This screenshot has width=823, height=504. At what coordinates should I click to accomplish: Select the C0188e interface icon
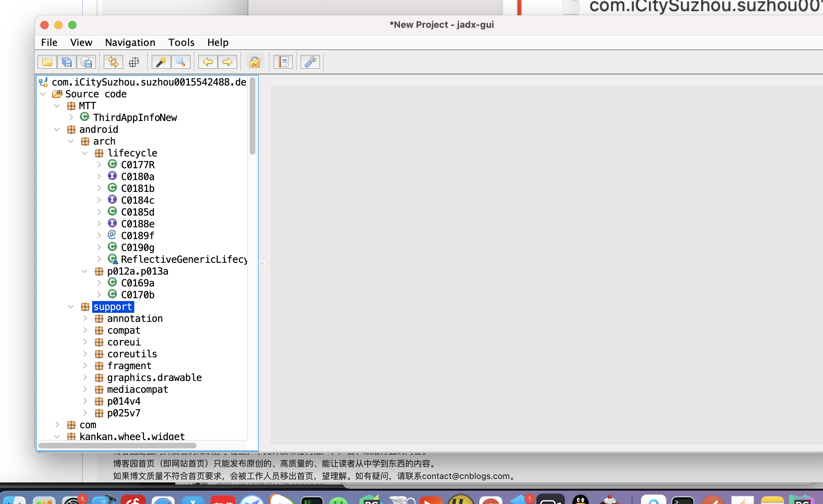[x=112, y=223]
